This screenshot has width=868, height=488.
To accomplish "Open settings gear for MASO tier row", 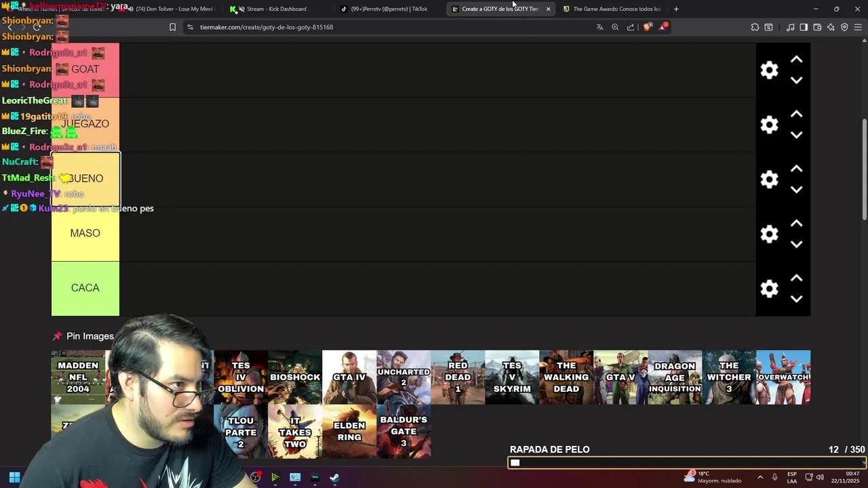I will [769, 234].
